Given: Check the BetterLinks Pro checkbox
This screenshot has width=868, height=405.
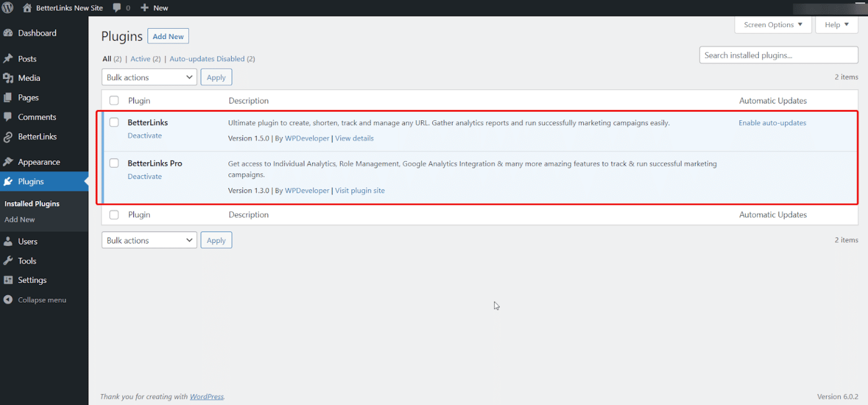Looking at the screenshot, I should pyautogui.click(x=114, y=163).
